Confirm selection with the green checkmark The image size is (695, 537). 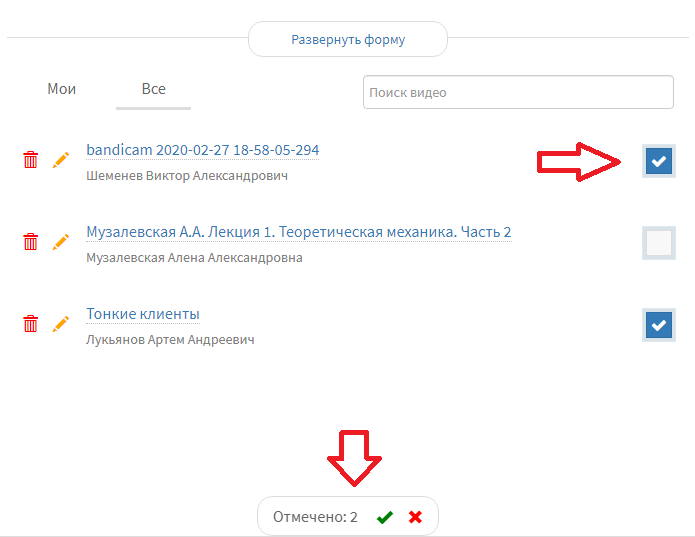385,517
